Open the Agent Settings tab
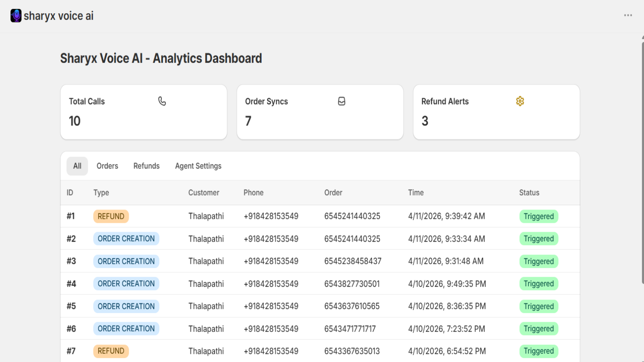Screen dimensions: 644x362 [x=198, y=166]
